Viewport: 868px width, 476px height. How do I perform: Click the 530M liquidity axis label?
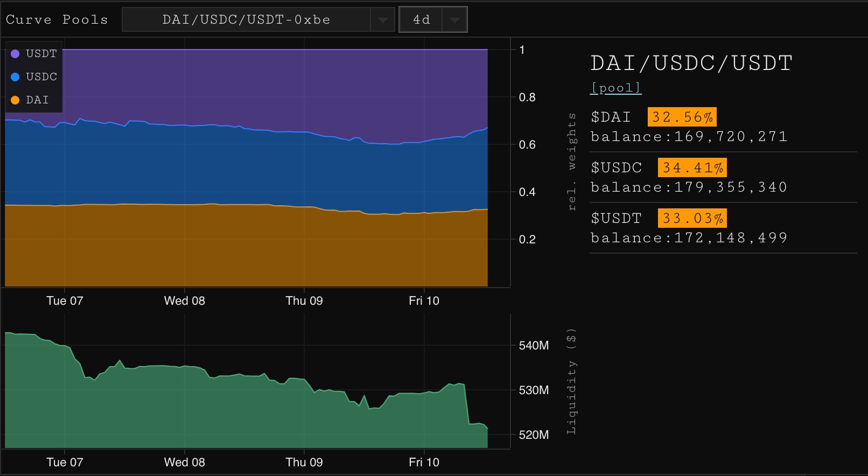click(x=534, y=390)
